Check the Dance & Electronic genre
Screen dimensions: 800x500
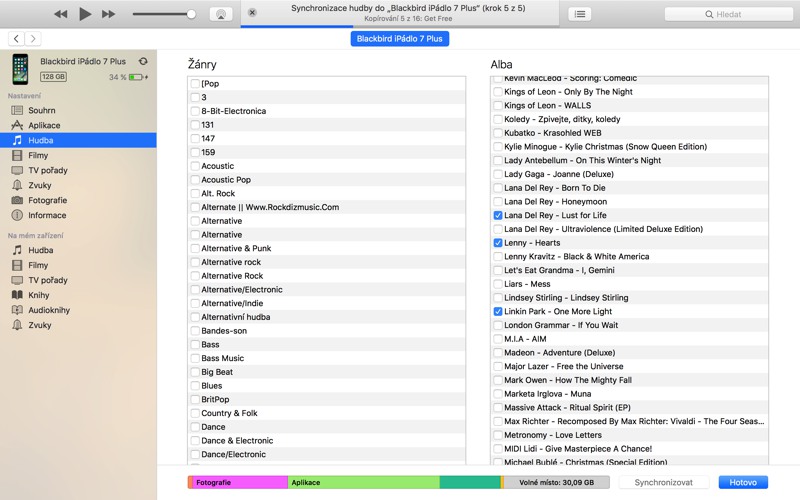(195, 441)
